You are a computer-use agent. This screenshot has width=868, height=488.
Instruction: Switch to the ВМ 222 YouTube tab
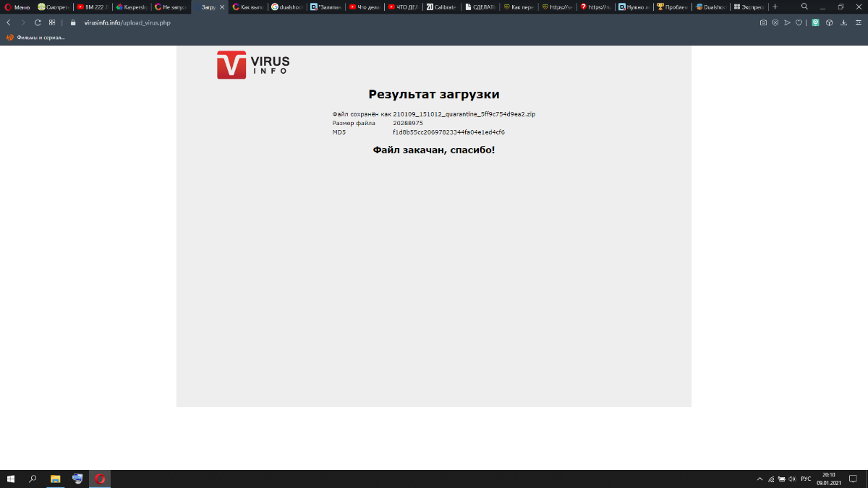[91, 7]
